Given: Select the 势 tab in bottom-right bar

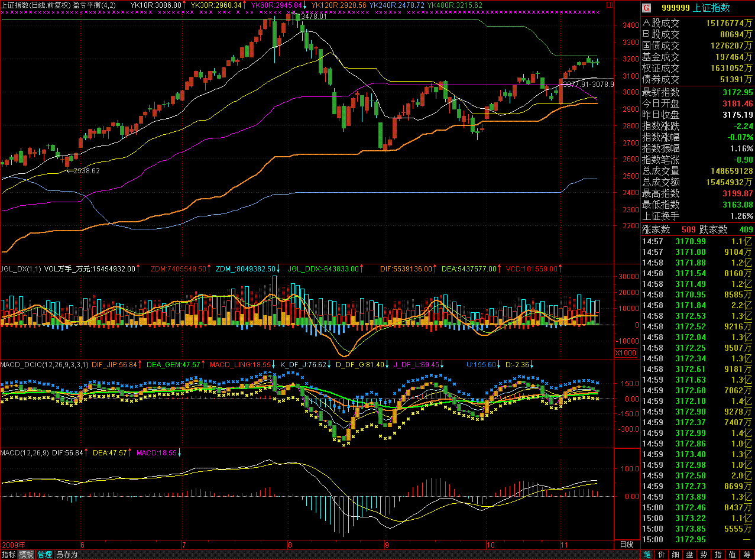Looking at the screenshot, I should click(x=704, y=555).
